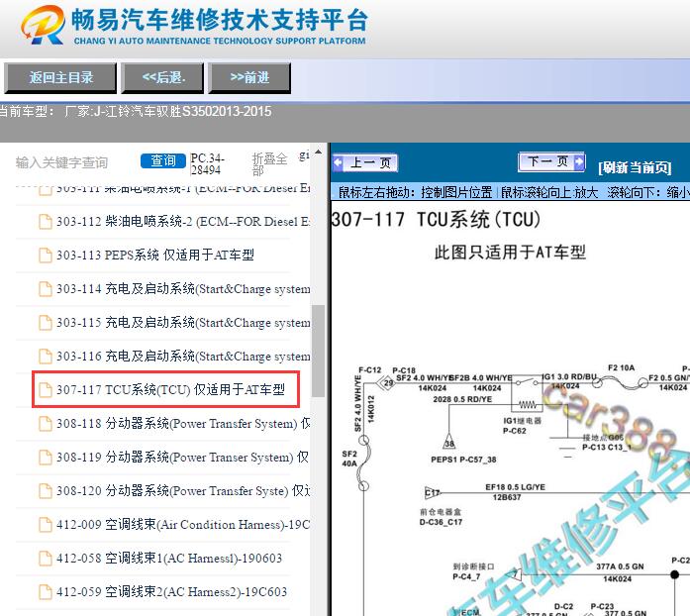The image size is (690, 616).
Task: Open 412-009 空调线束 entry
Action: (x=183, y=525)
